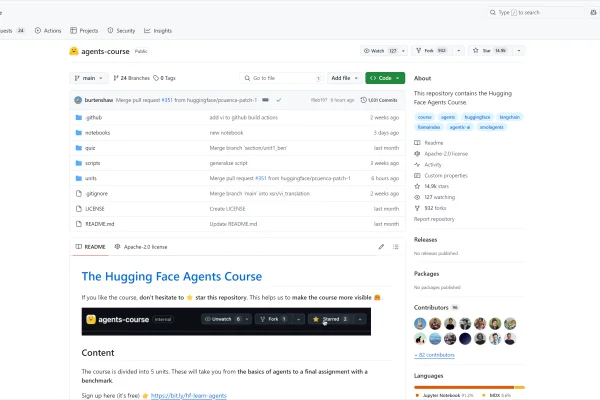Switch to Apache-2.0 license tab
Viewport: 600px width, 400px height.
pyautogui.click(x=141, y=247)
